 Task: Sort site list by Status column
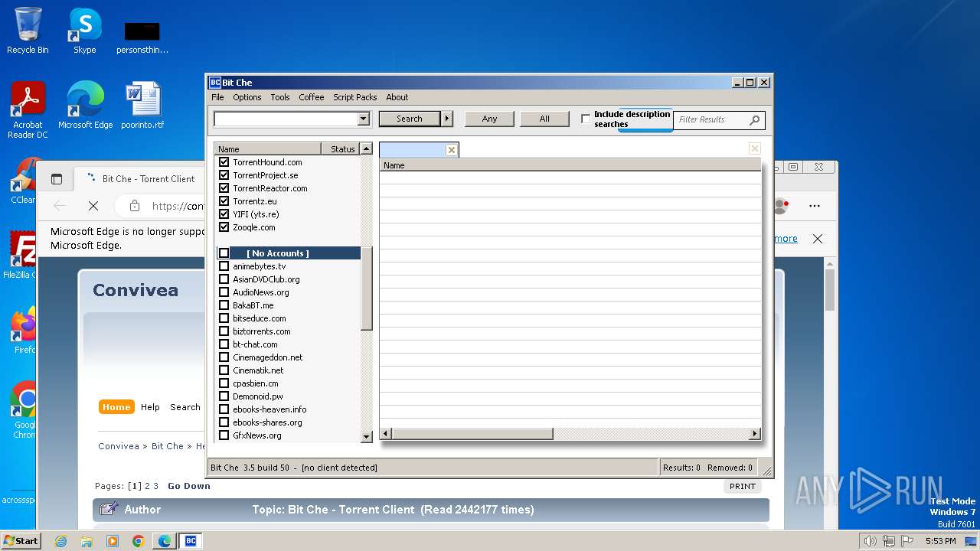click(341, 149)
